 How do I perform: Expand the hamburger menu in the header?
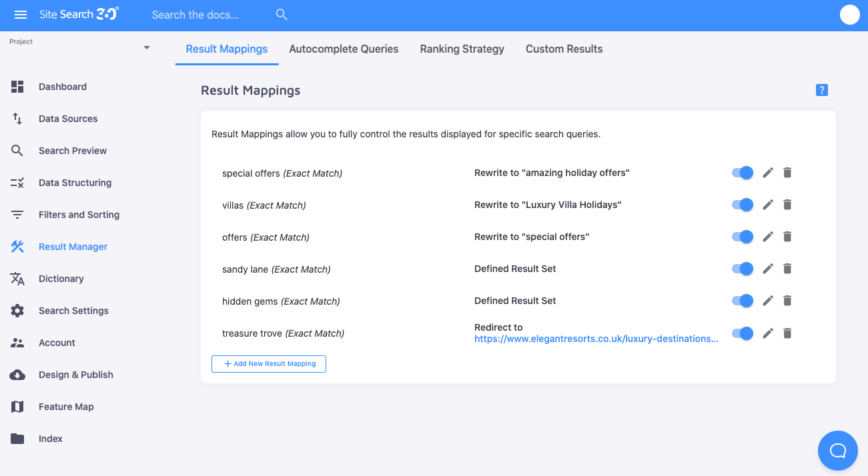20,15
